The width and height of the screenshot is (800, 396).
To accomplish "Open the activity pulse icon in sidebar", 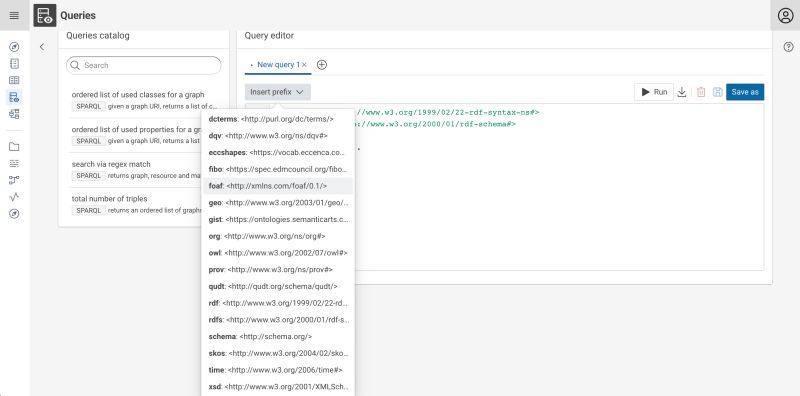I will [x=14, y=197].
